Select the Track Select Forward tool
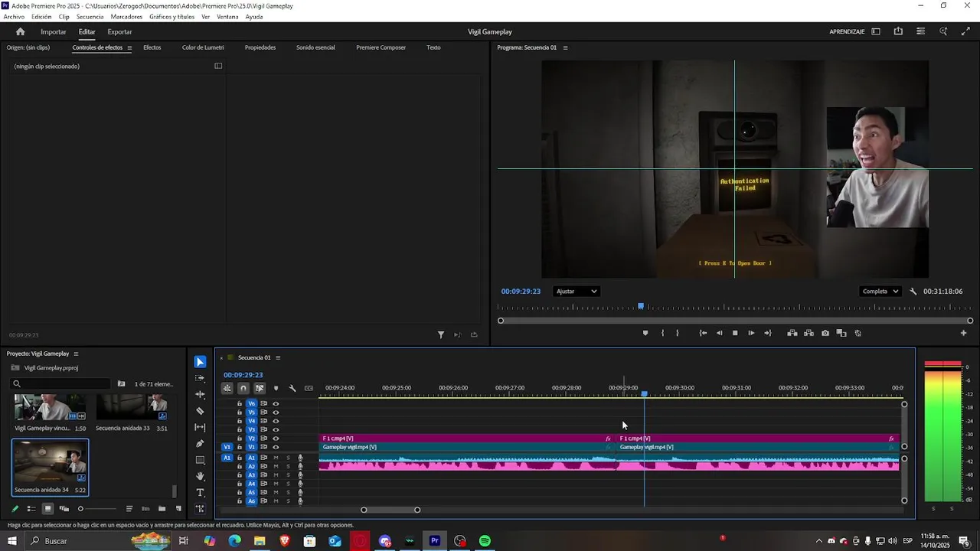Image resolution: width=980 pixels, height=551 pixels. [200, 378]
